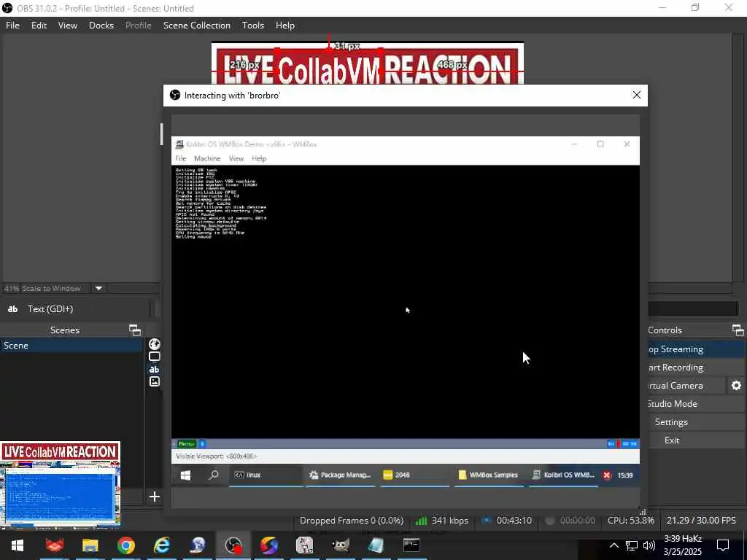Click the 21.29 / 30.00 FPS readout

pyautogui.click(x=701, y=521)
